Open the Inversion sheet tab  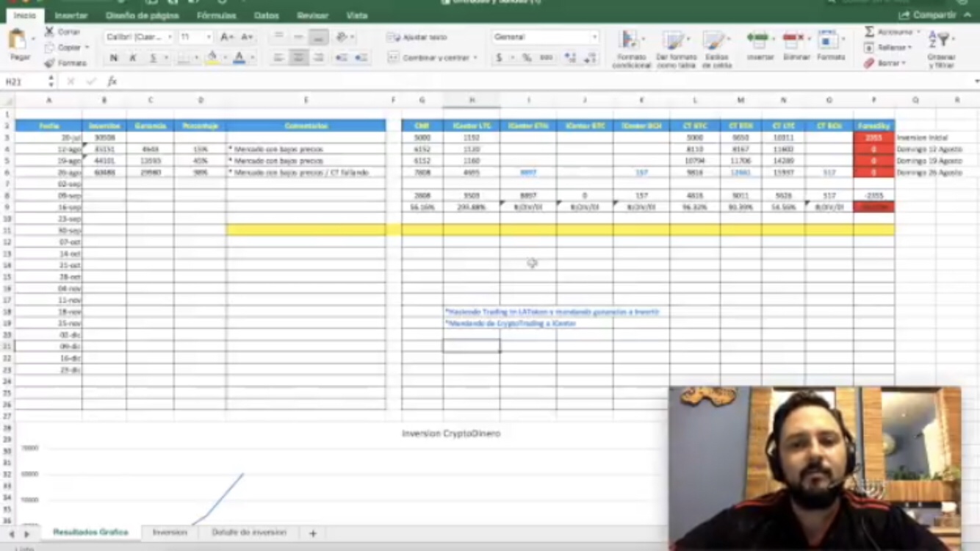(170, 532)
